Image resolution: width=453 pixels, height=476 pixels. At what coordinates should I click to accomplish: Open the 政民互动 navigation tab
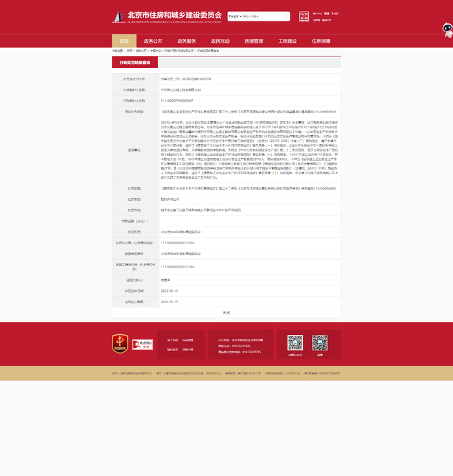(x=220, y=41)
